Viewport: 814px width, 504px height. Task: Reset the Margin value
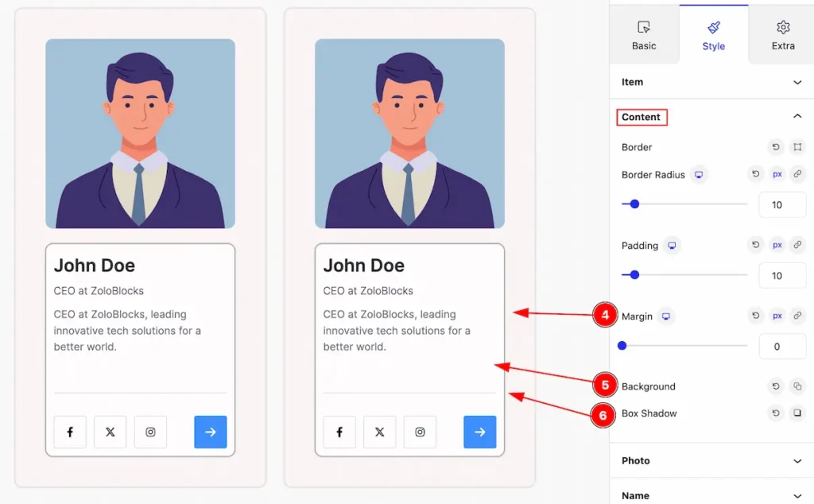755,316
